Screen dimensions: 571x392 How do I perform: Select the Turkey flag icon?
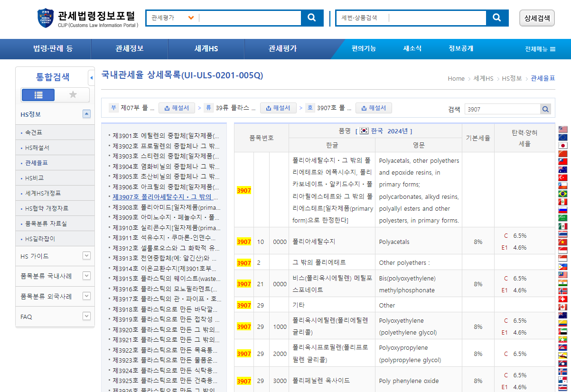click(563, 177)
